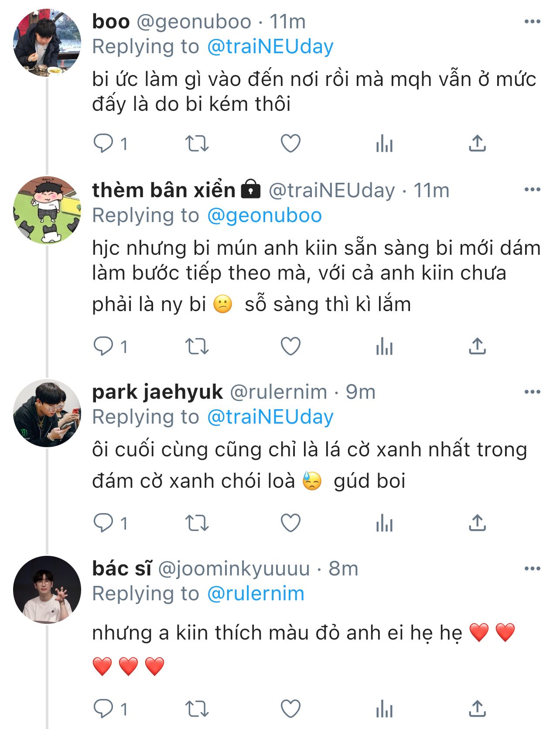This screenshot has width=560, height=729.
Task: Open more options on park jaehyuk's tweet
Action: [x=532, y=392]
